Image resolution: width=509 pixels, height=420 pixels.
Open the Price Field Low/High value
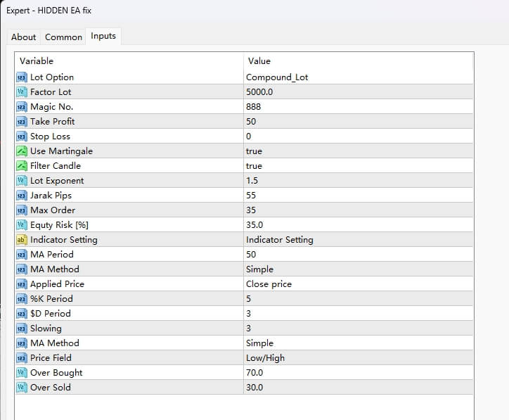[x=265, y=358]
